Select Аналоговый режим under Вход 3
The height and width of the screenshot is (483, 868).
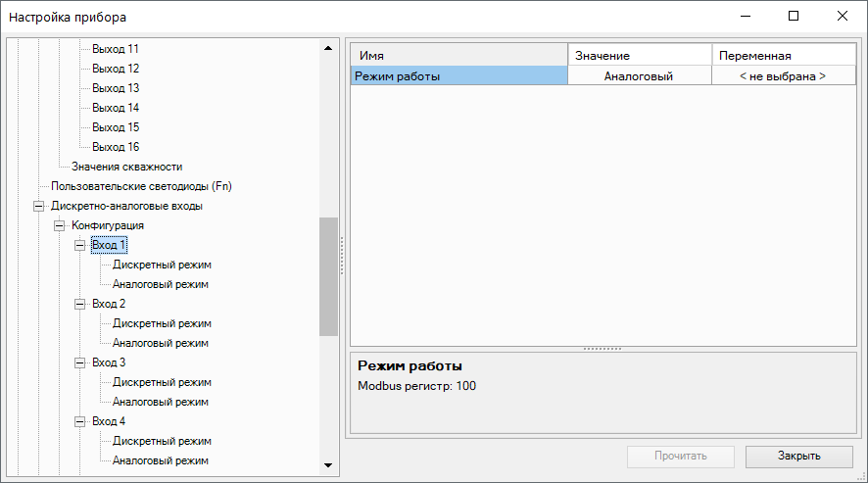[161, 402]
